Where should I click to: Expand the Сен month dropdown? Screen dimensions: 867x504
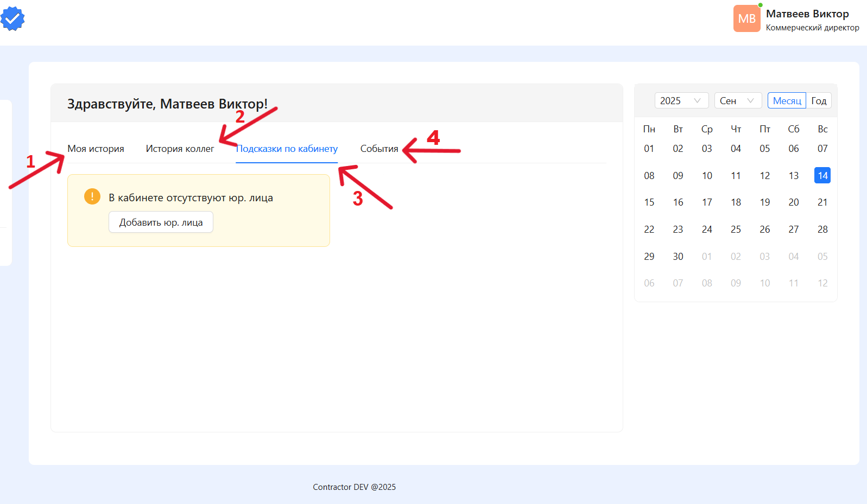tap(737, 101)
